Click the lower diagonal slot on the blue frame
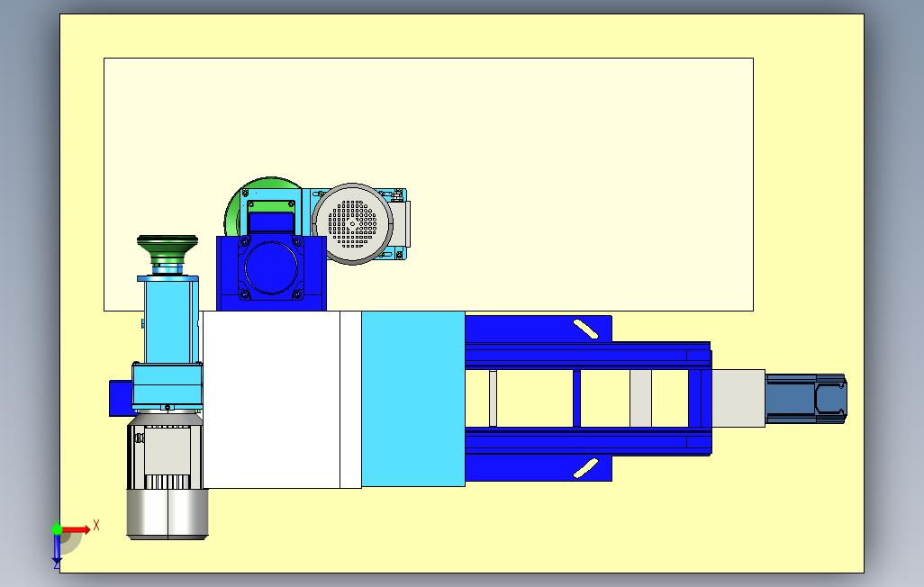The image size is (924, 587). tap(585, 468)
